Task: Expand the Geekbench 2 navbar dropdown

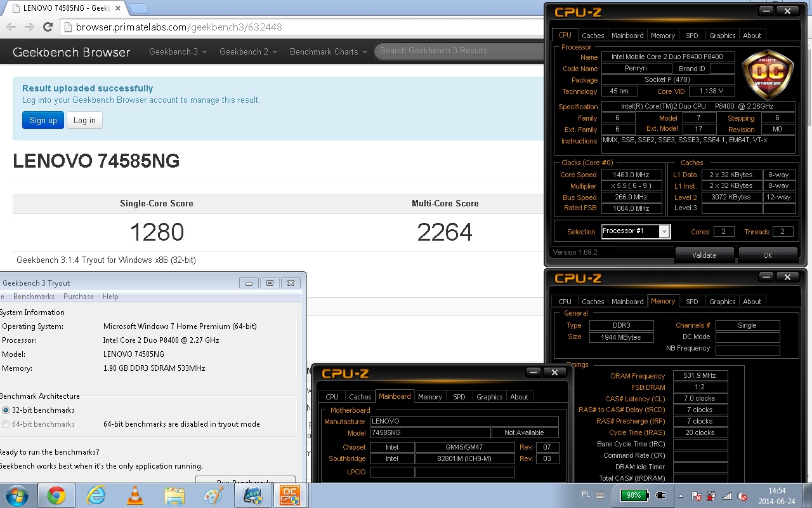Action: (248, 51)
